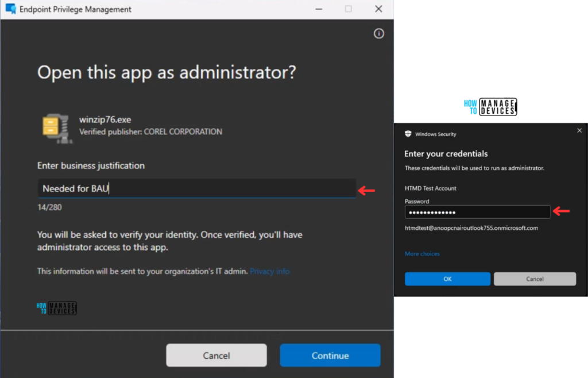
Task: Click the Windows Security shield icon
Action: pyautogui.click(x=408, y=134)
